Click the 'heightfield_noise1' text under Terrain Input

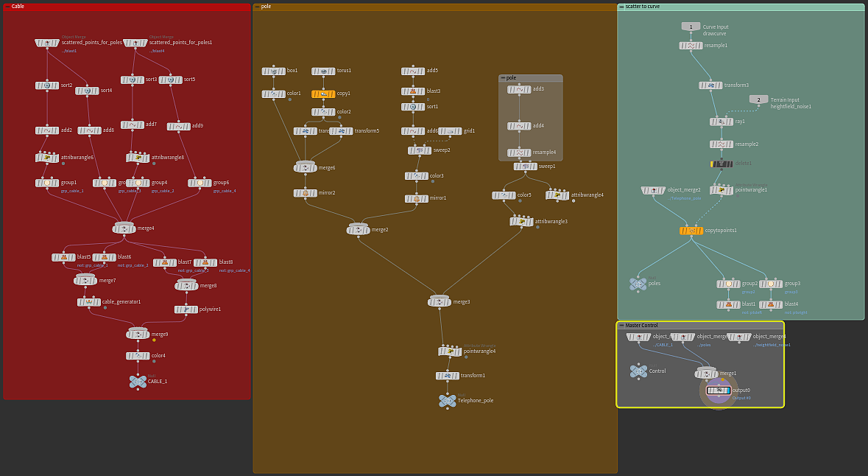[x=791, y=106]
